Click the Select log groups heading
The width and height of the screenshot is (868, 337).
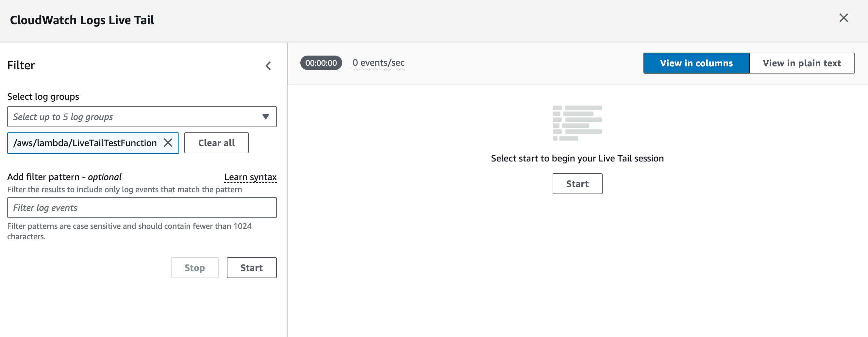tap(43, 96)
